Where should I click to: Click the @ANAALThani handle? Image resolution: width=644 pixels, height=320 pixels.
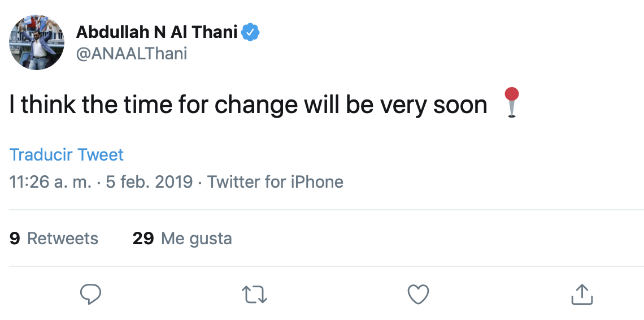click(x=132, y=54)
